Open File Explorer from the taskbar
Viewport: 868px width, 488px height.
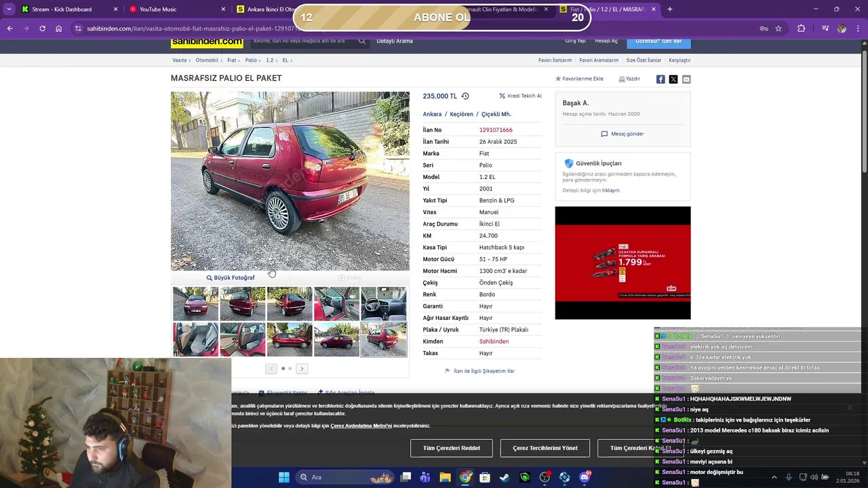(445, 477)
